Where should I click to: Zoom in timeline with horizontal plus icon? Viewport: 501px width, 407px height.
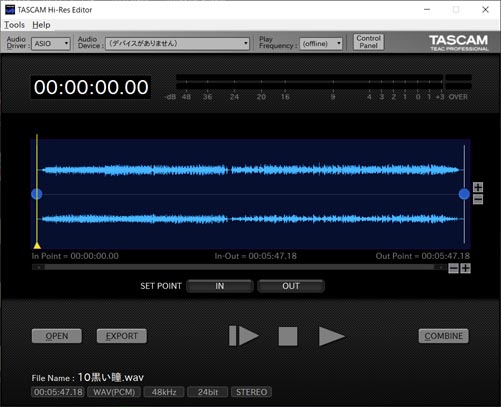[465, 268]
